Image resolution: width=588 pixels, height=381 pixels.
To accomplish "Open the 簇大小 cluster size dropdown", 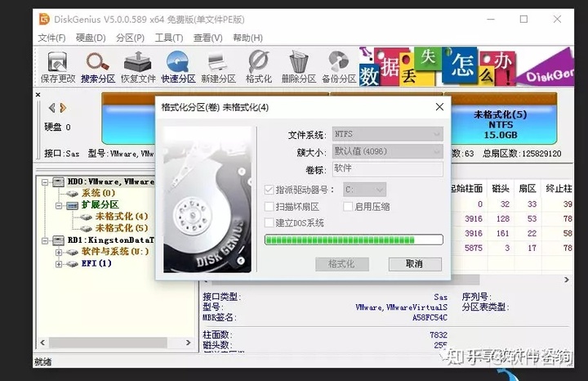I will point(388,151).
